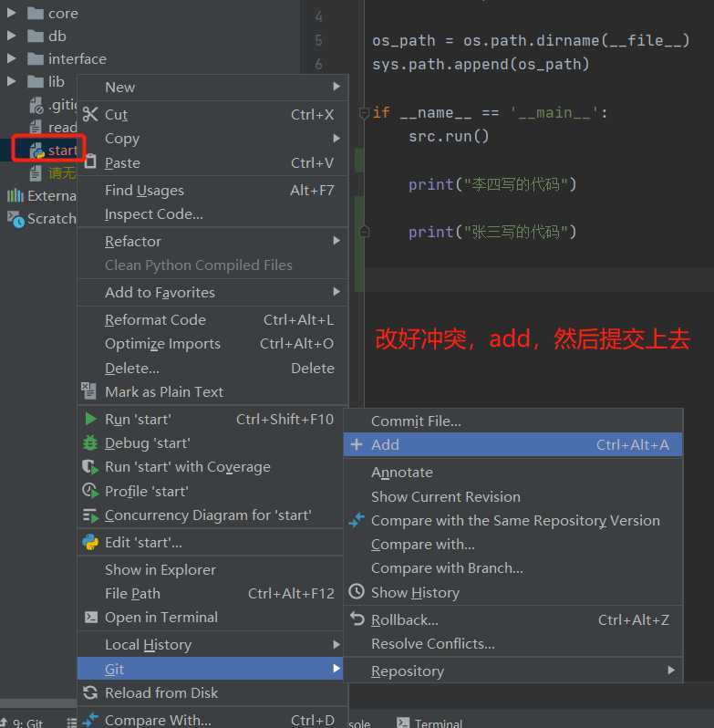Open the New submenu arrow
714x728 pixels.
[336, 87]
